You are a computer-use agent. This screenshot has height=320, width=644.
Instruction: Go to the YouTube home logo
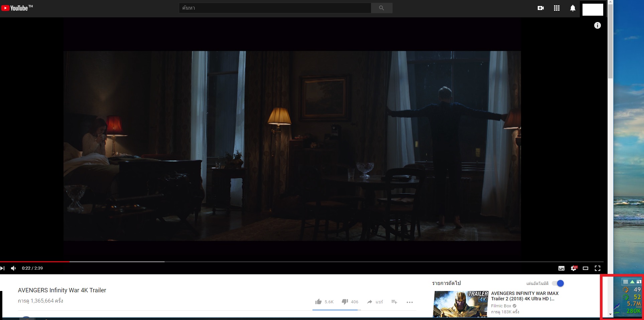point(17,8)
